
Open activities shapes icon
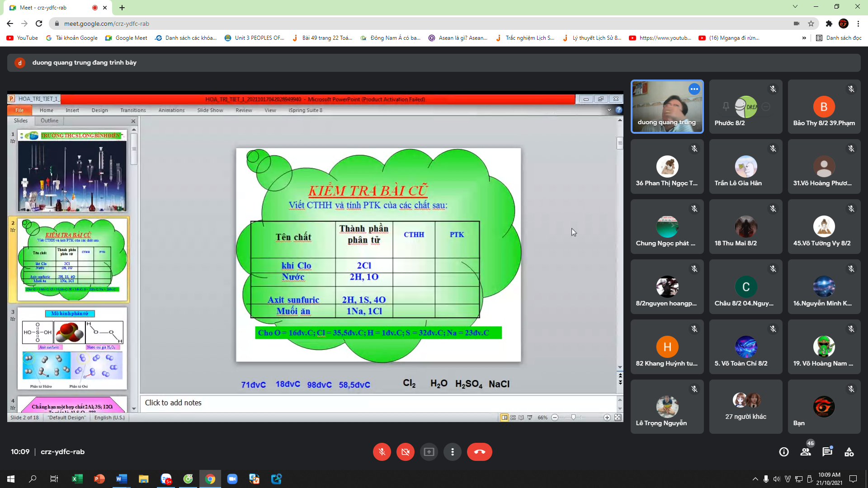(x=849, y=452)
